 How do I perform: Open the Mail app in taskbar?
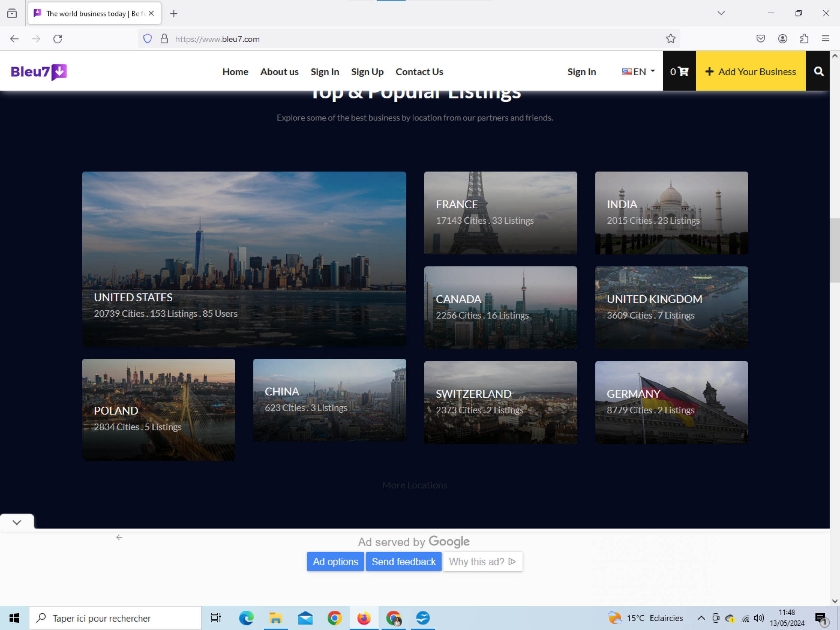pyautogui.click(x=305, y=618)
